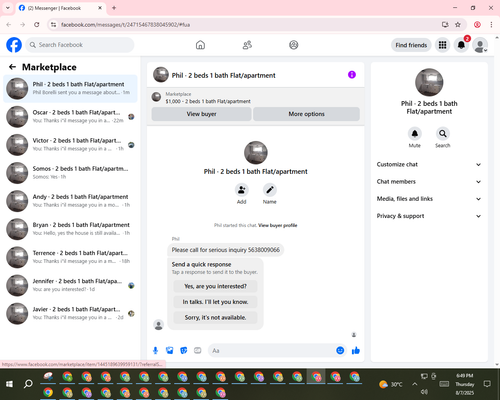Bookmark this page with the star icon
The image size is (500, 400).
(458, 25)
